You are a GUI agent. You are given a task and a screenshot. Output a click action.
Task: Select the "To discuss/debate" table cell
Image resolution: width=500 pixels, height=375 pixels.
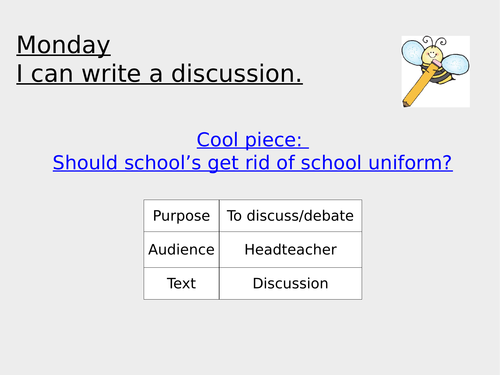tap(290, 216)
